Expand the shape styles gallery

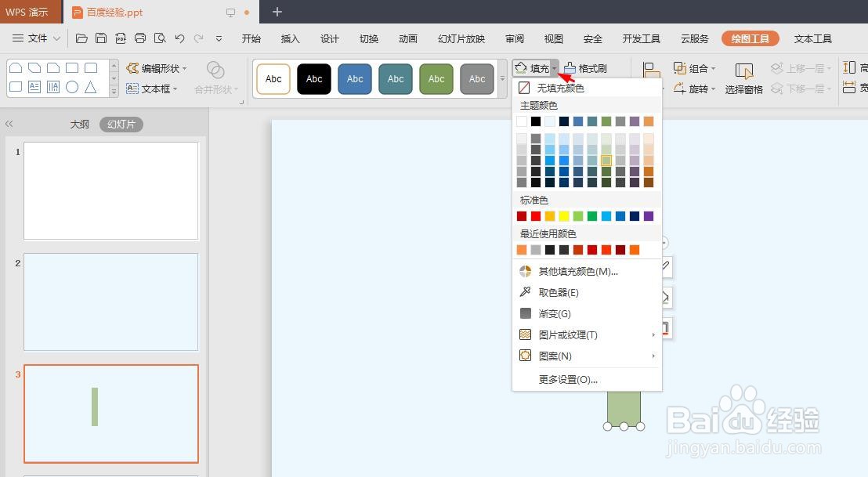[503, 78]
